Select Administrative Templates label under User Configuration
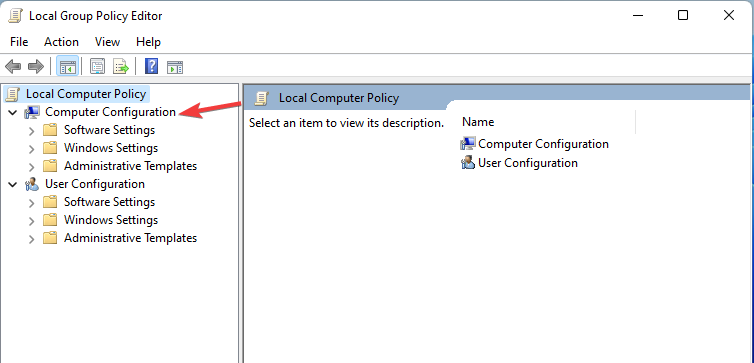This screenshot has height=363, width=754. pyautogui.click(x=131, y=238)
